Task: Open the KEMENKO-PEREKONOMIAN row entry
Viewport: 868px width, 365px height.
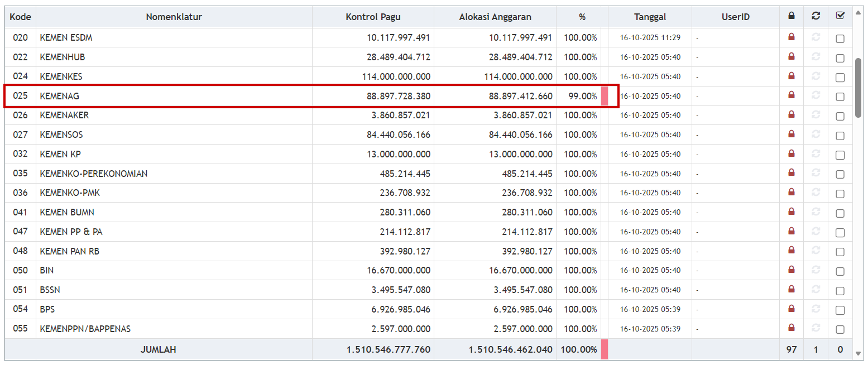Action: click(94, 174)
